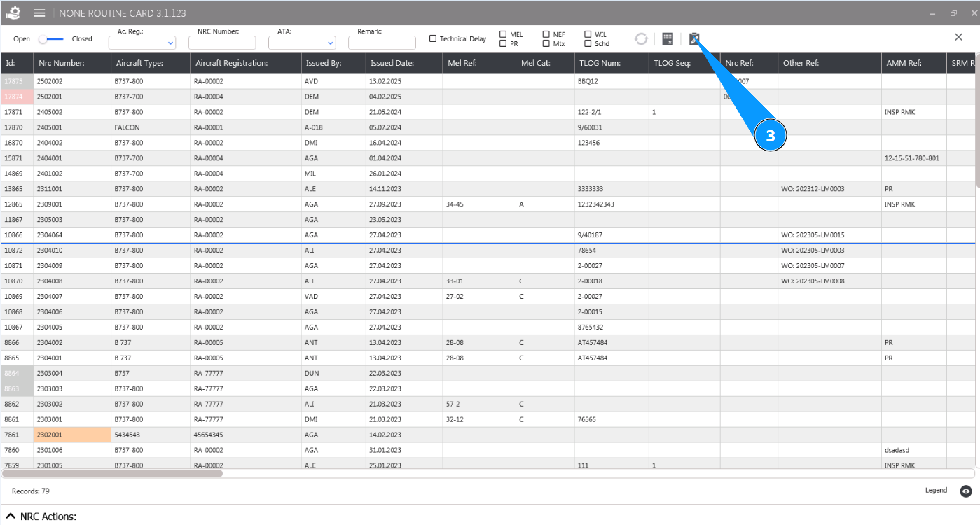The width and height of the screenshot is (980, 525).
Task: Tick the WIL checkbox
Action: (x=588, y=34)
